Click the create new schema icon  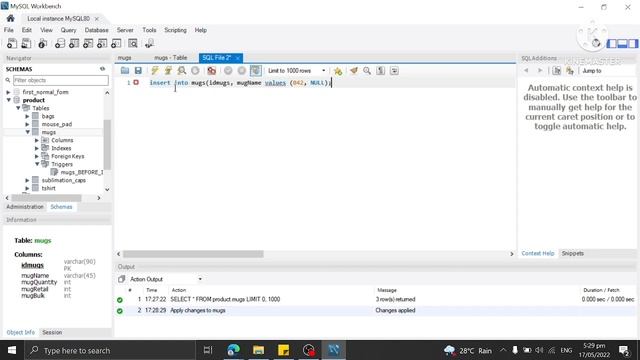tap(60, 43)
